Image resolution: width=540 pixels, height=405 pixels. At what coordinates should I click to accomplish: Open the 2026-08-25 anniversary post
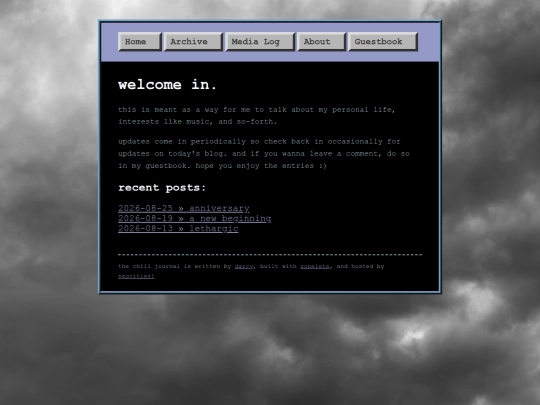coord(184,208)
